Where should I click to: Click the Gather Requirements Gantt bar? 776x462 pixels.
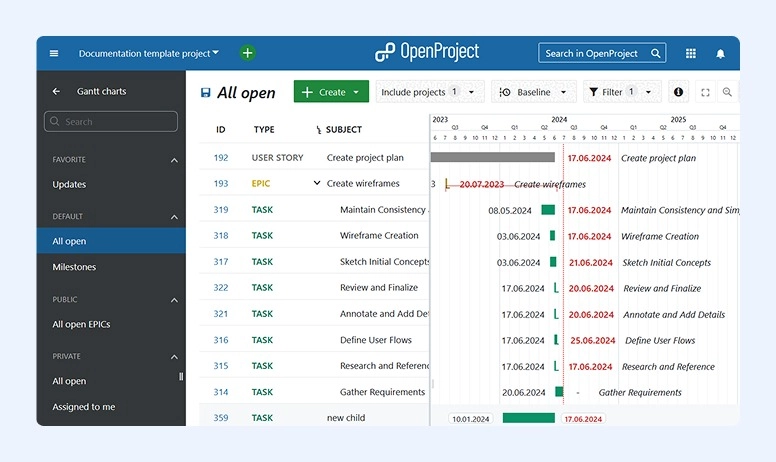click(x=559, y=392)
